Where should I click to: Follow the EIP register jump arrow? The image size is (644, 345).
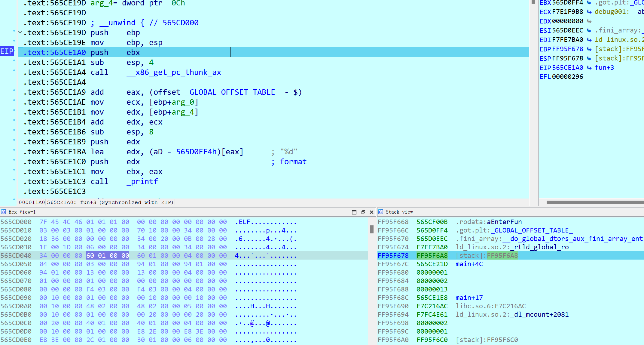pos(589,68)
